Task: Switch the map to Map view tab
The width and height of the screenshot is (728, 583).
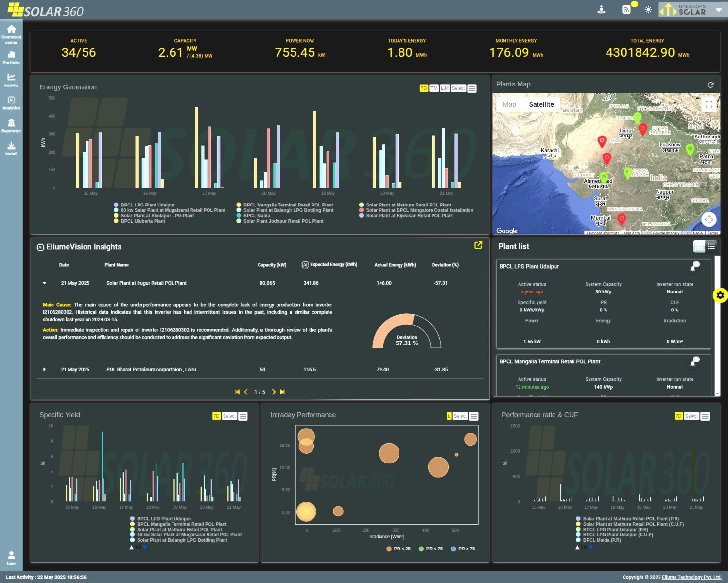Action: (509, 104)
